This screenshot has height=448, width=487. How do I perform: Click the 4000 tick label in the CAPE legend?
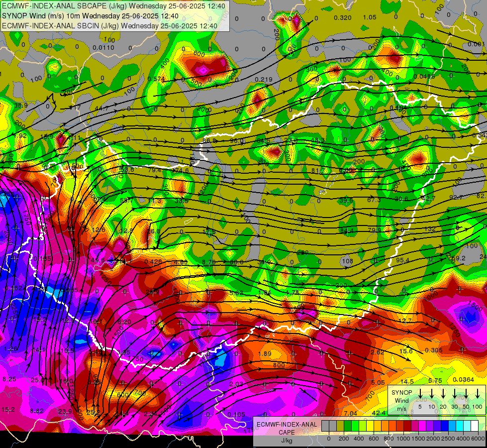pyautogui.click(x=463, y=439)
